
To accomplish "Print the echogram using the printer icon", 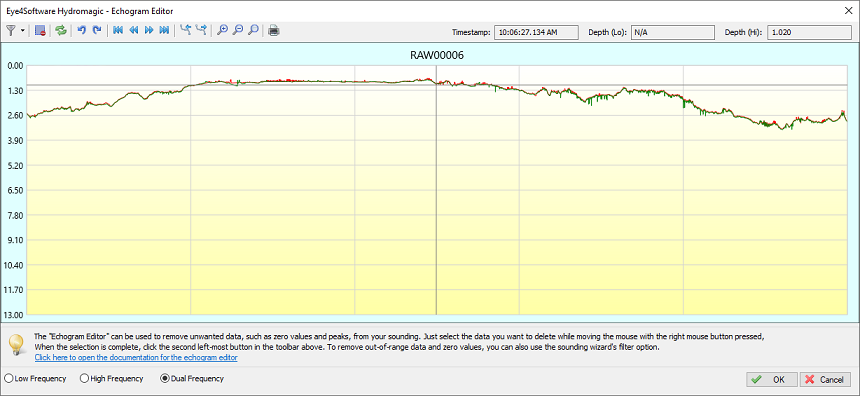I will tap(274, 31).
